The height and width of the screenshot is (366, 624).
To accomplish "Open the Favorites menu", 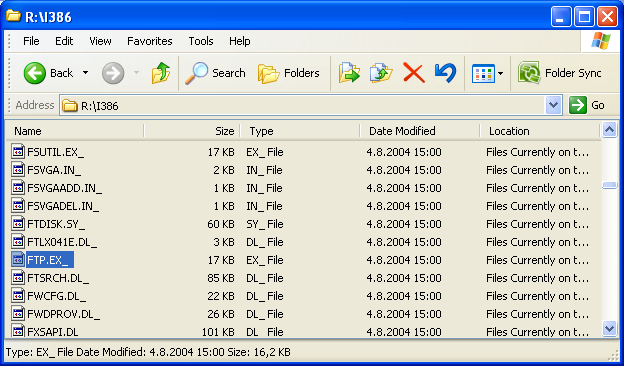I will 150,41.
